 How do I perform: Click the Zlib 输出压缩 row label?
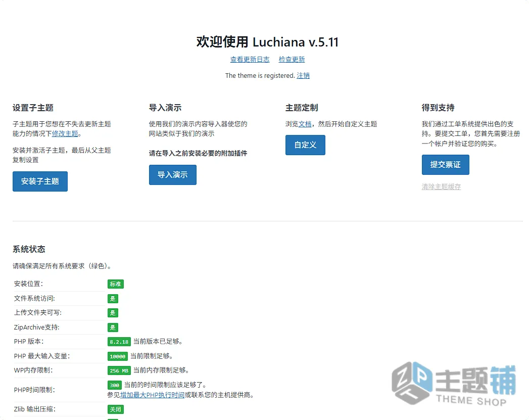(35, 409)
